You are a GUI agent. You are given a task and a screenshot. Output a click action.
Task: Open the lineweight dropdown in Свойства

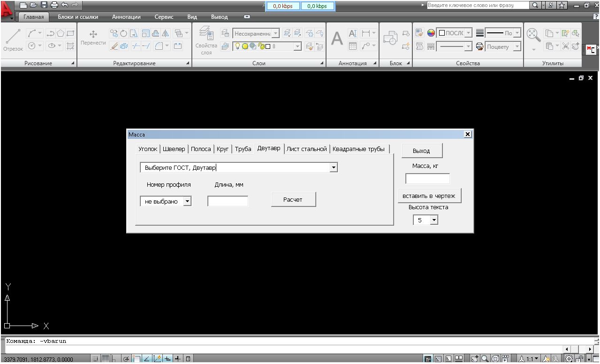click(517, 33)
